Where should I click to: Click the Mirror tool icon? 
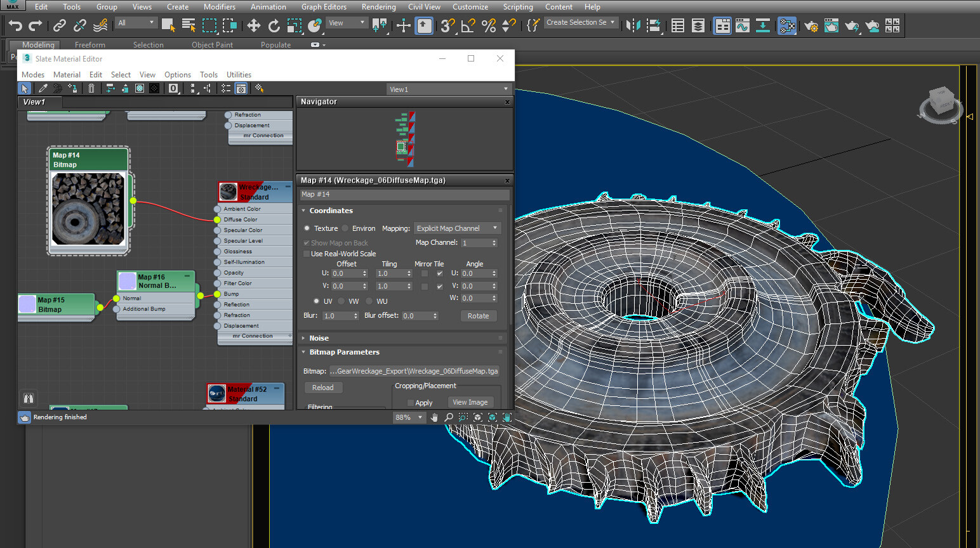coord(633,25)
